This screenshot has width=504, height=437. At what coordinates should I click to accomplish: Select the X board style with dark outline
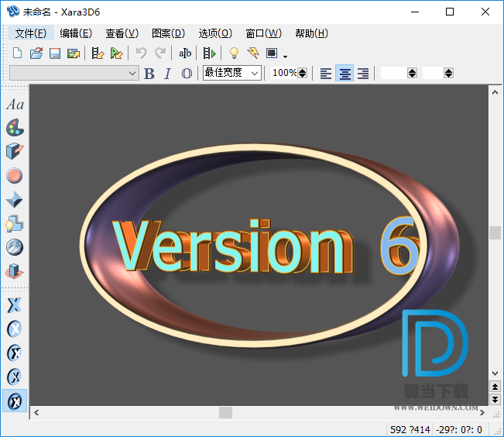(14, 353)
